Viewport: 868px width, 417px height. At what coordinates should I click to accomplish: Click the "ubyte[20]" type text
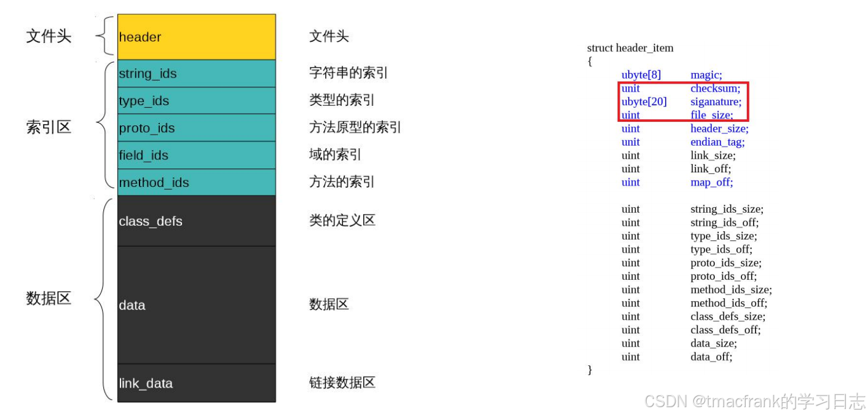click(644, 102)
